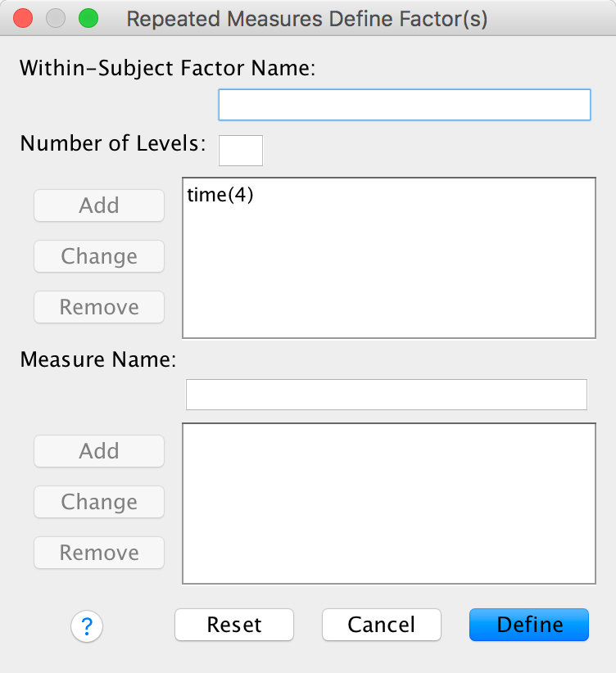Open the help question mark icon
The width and height of the screenshot is (616, 673).
(x=87, y=626)
